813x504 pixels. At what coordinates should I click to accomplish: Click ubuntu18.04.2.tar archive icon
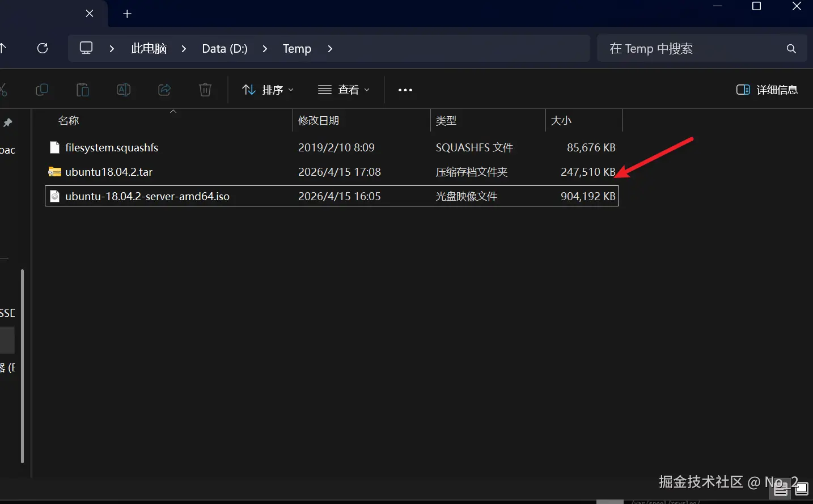(54, 172)
